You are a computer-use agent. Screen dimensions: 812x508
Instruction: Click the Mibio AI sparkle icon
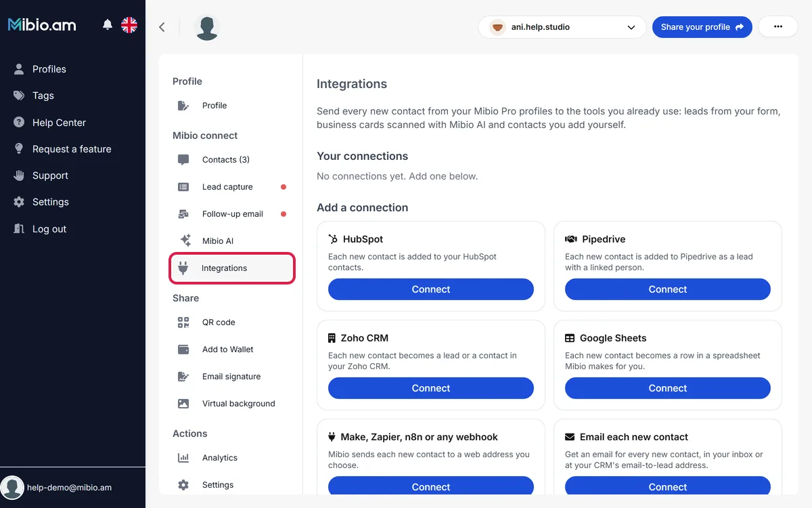point(185,240)
